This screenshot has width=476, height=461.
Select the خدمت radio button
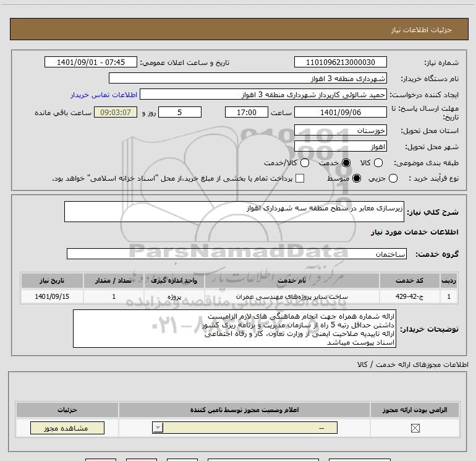346,163
